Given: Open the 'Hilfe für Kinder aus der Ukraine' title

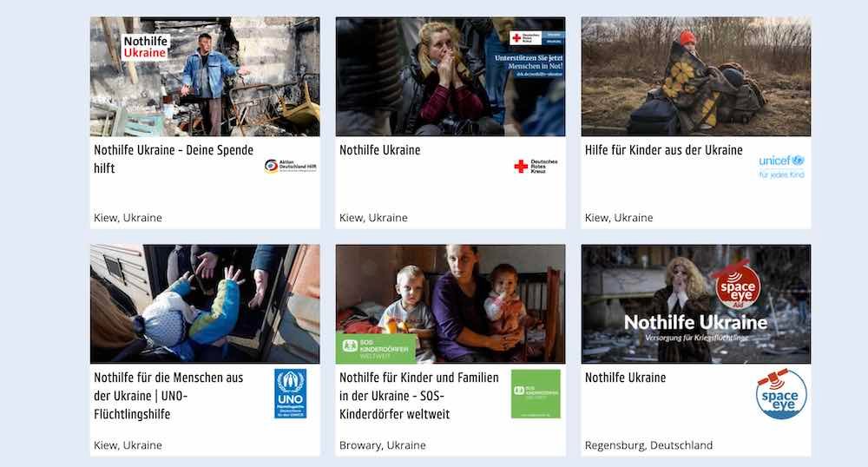Looking at the screenshot, I should pos(664,150).
